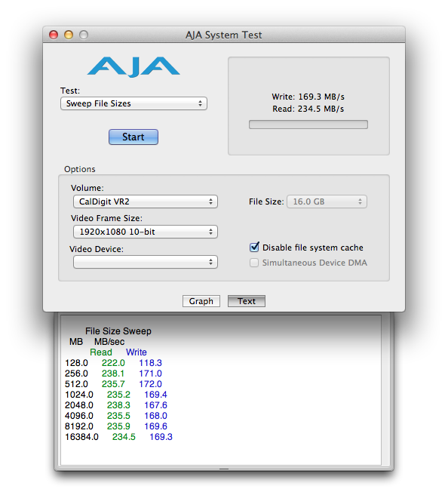Close the AJA System Test window
Image resolution: width=448 pixels, height=489 pixels.
coord(54,35)
